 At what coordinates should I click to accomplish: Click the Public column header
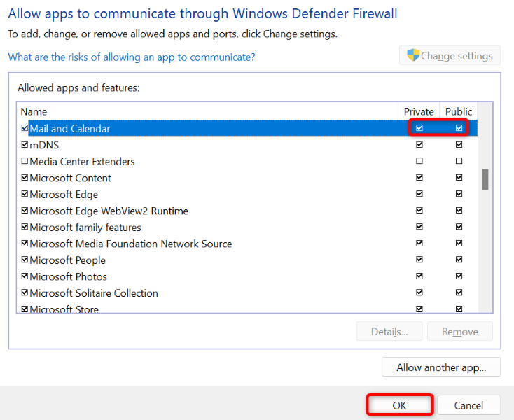(458, 111)
